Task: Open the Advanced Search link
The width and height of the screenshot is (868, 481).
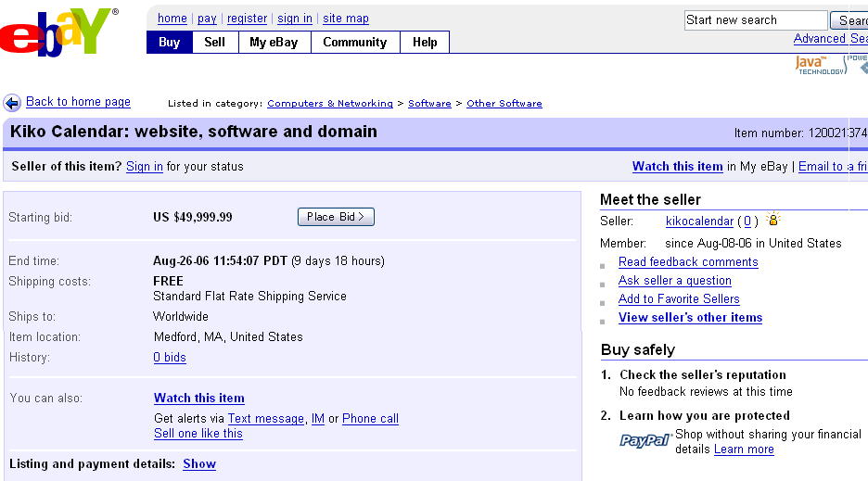Action: coord(830,39)
